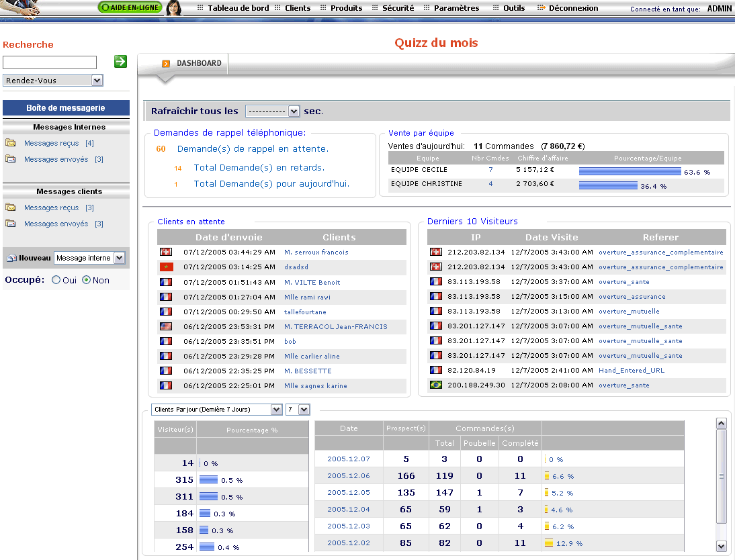Open Total Demande(s) en retards link

(x=259, y=168)
